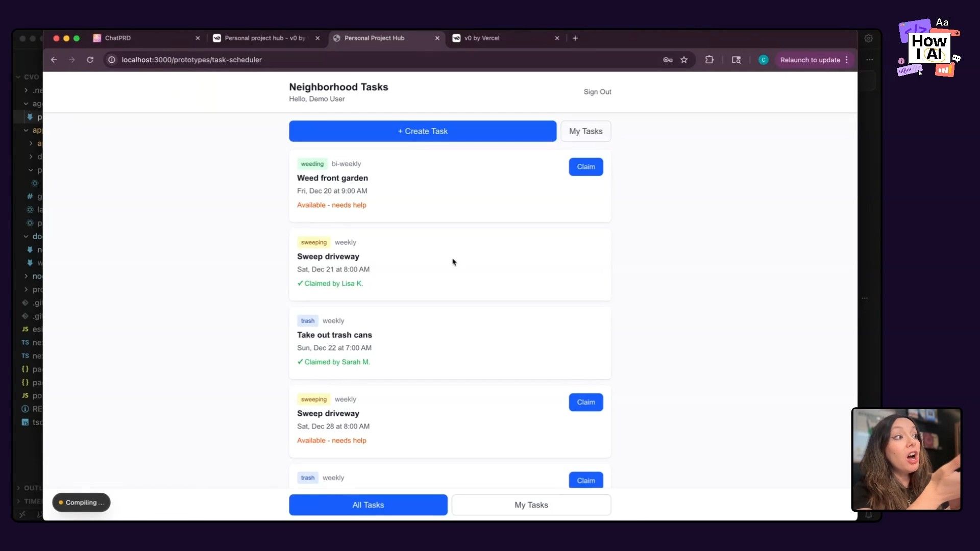Click the Sat, Dec 21 at 8:00 AM date

click(333, 269)
